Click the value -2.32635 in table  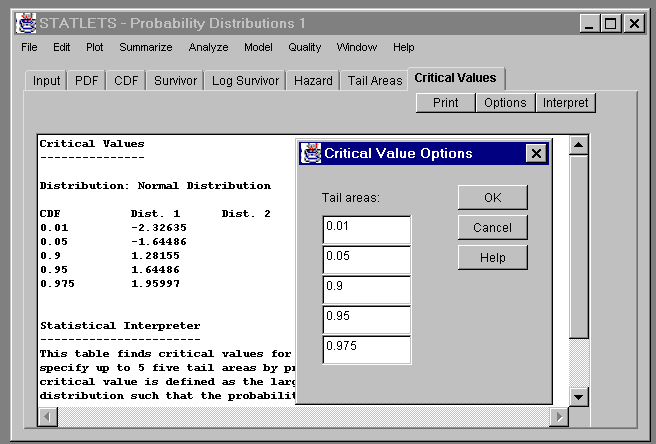click(x=159, y=228)
